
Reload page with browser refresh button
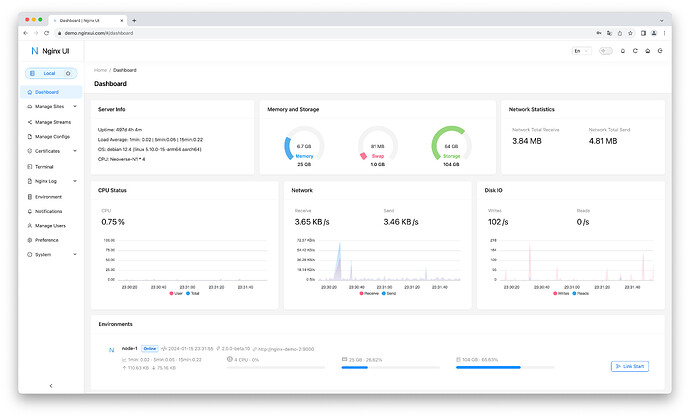(x=46, y=33)
